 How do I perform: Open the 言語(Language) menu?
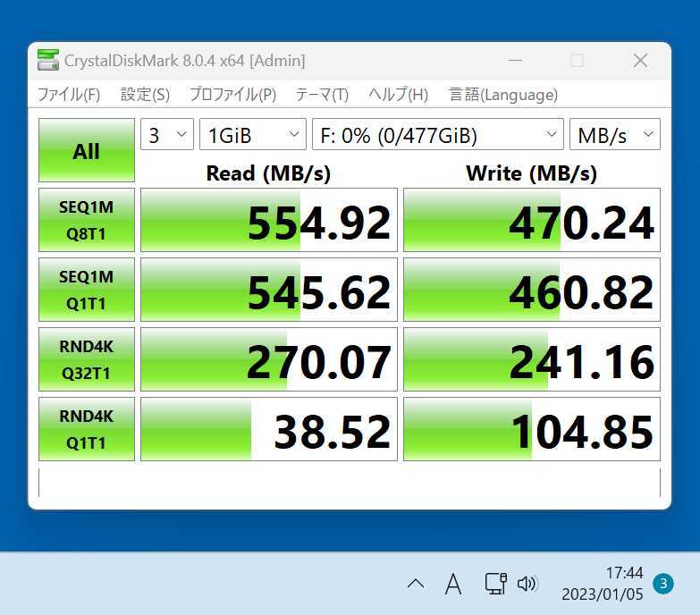pyautogui.click(x=503, y=95)
